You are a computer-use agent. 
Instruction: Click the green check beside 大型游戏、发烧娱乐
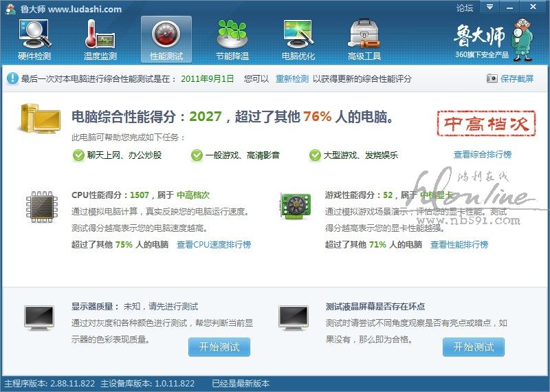tap(315, 155)
